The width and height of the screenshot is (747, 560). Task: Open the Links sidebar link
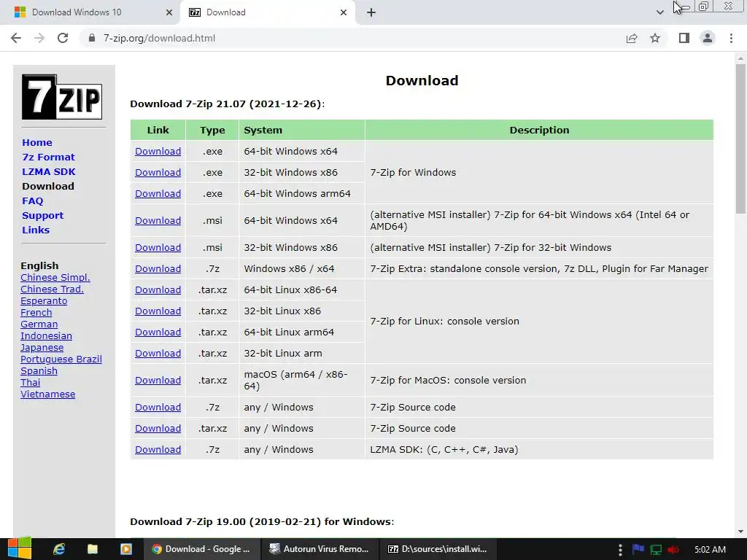(36, 230)
